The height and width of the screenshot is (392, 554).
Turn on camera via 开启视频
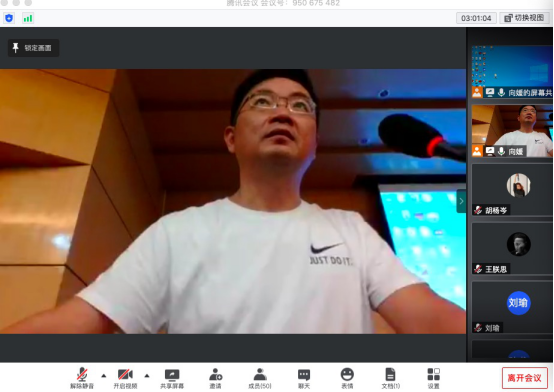tap(125, 378)
